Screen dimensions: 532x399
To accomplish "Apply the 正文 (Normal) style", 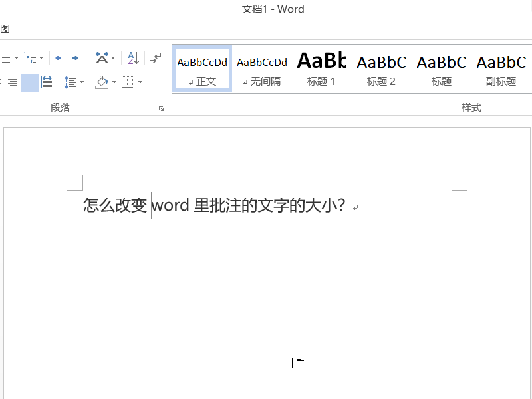I will point(202,69).
